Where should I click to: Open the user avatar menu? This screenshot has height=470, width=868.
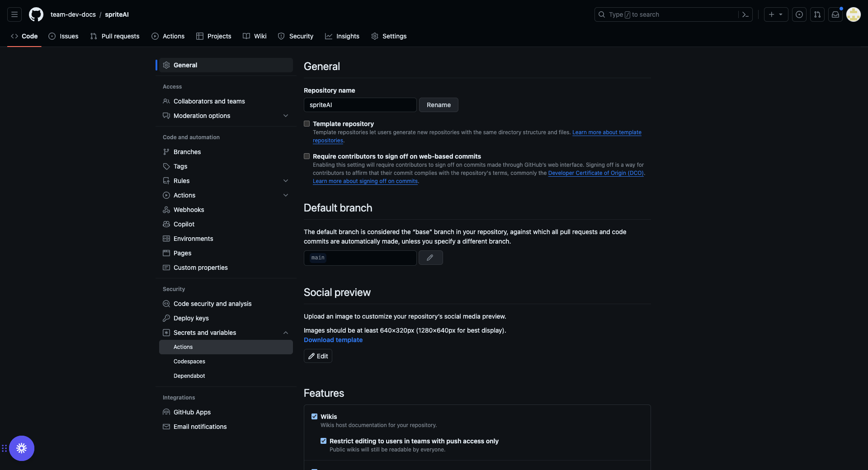[x=854, y=14]
